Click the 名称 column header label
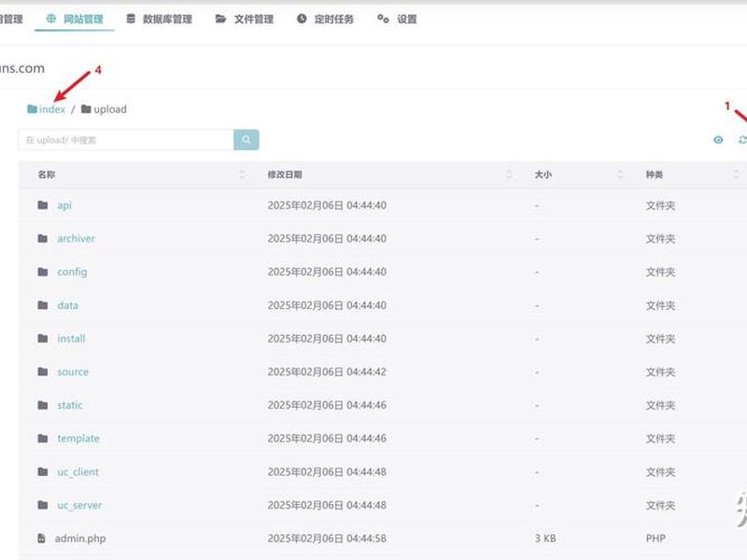The width and height of the screenshot is (747, 560). (47, 175)
